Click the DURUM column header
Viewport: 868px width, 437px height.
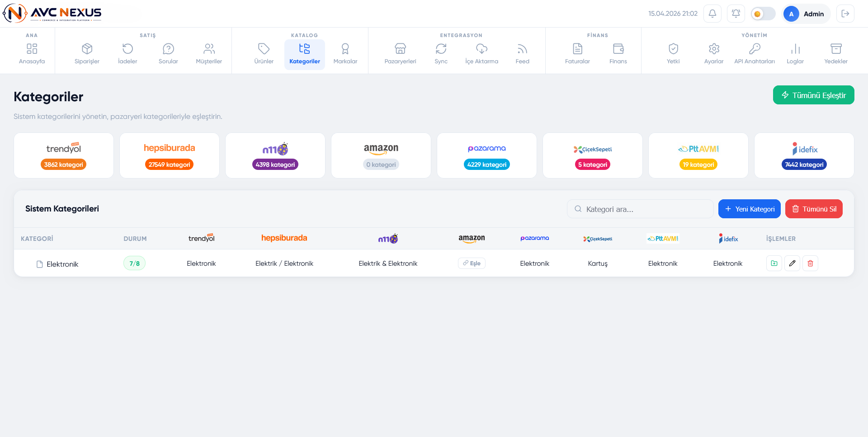[x=135, y=239]
